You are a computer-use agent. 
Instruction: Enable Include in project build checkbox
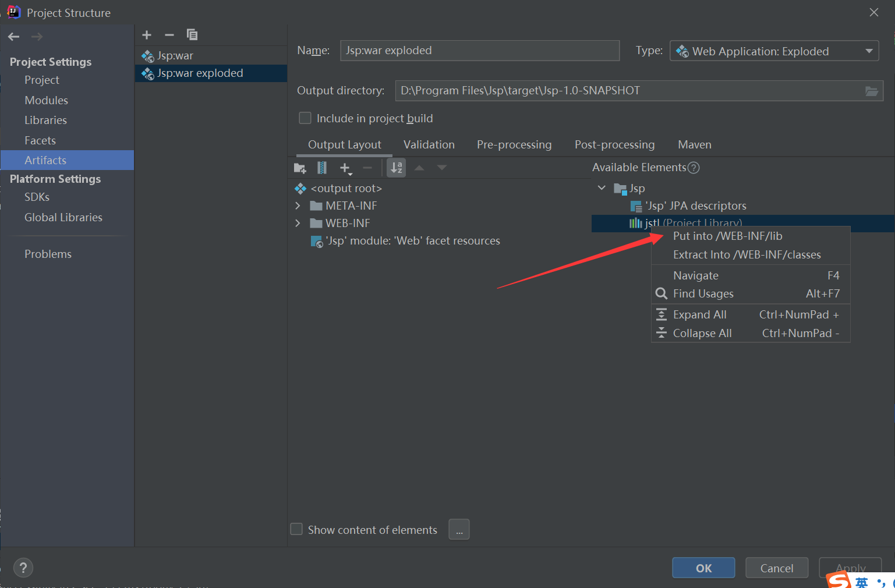(305, 118)
